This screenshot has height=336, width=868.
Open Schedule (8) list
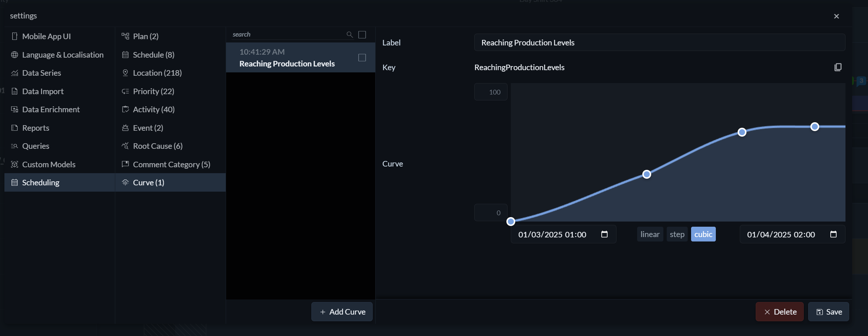pyautogui.click(x=170, y=55)
